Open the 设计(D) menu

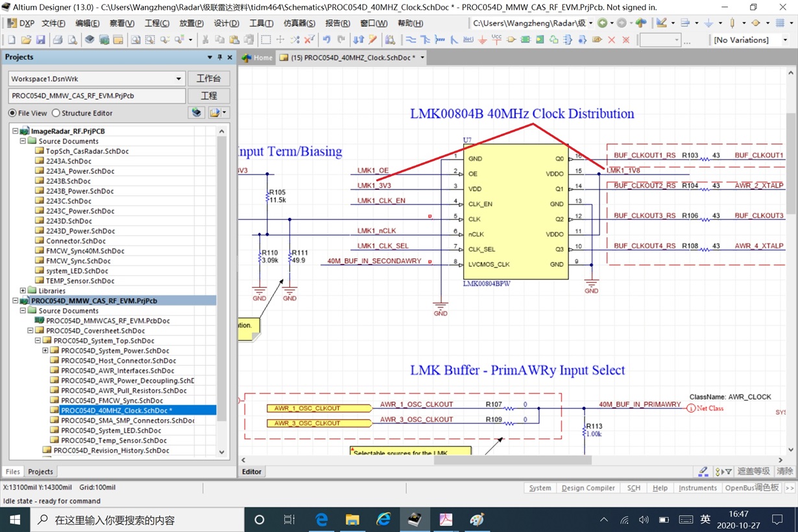coord(226,23)
